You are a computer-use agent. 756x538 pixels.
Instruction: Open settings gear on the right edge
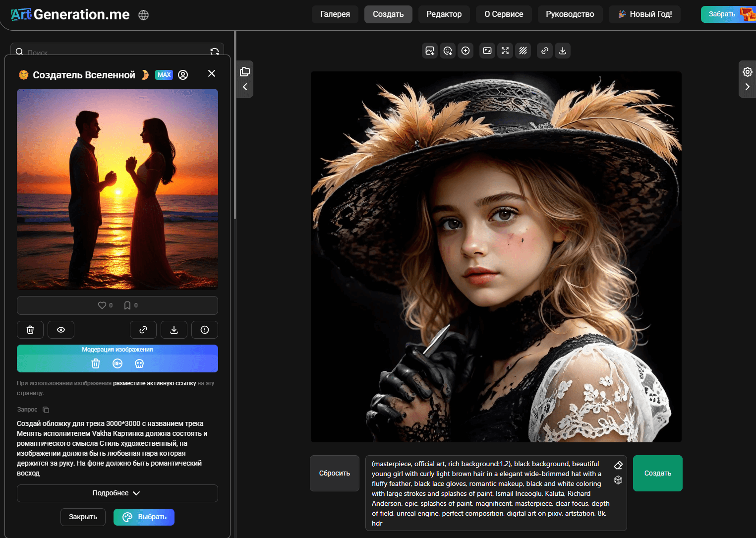pos(748,72)
